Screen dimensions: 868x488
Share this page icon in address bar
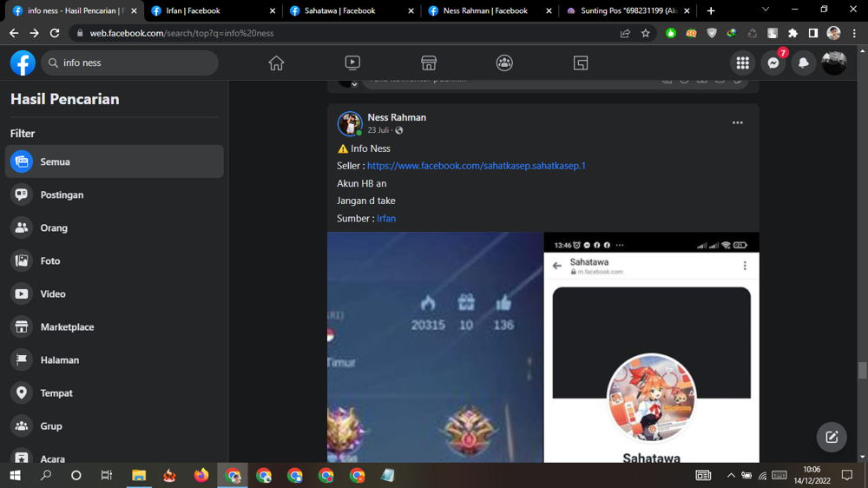tap(625, 33)
